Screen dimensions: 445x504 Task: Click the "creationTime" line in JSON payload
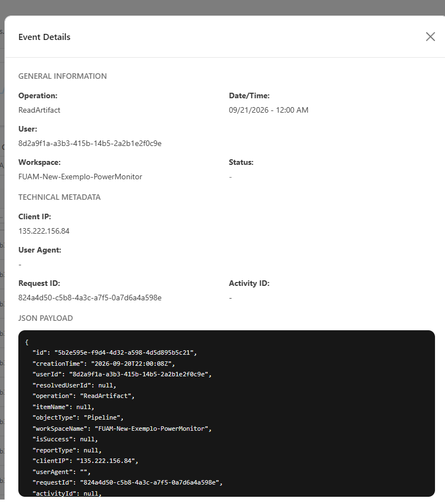[x=103, y=364]
